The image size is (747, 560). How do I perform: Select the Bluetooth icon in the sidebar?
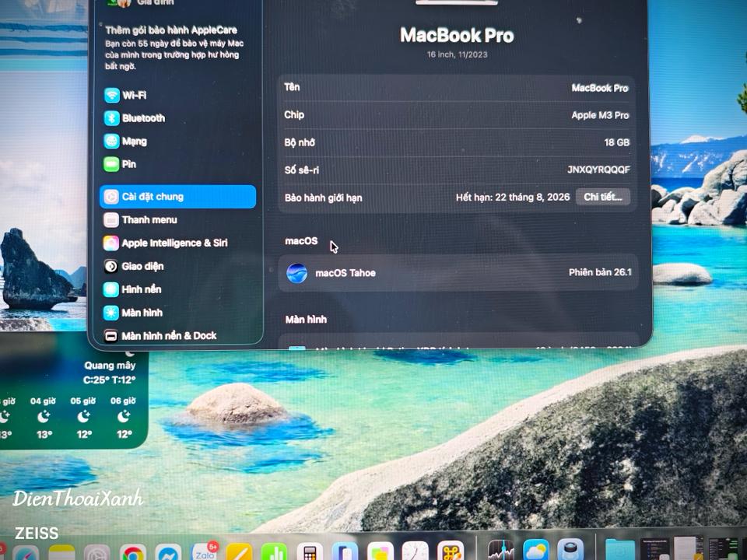coord(112,118)
